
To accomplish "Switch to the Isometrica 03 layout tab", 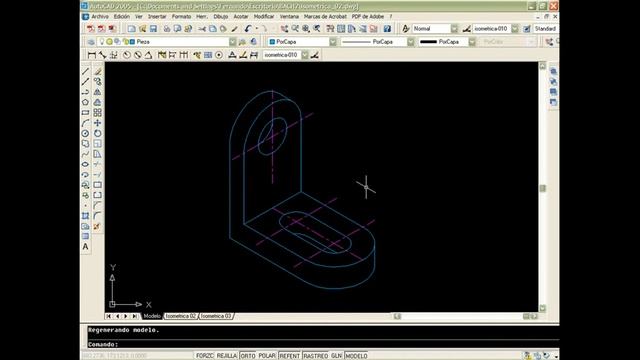I will tap(216, 316).
